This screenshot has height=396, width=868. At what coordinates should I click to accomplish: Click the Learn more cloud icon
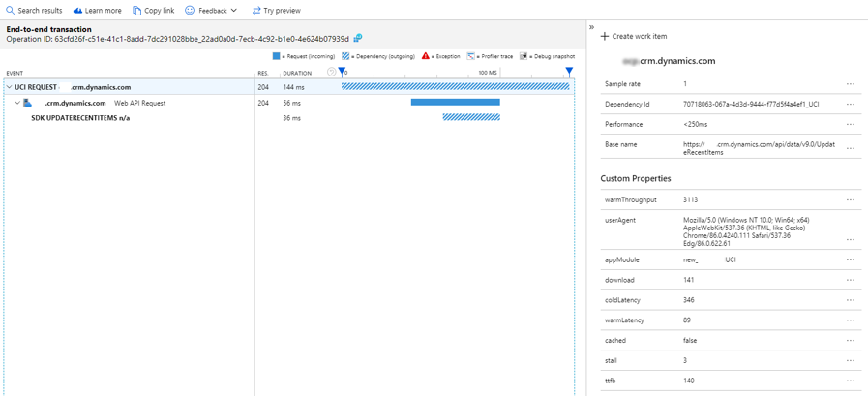point(77,11)
